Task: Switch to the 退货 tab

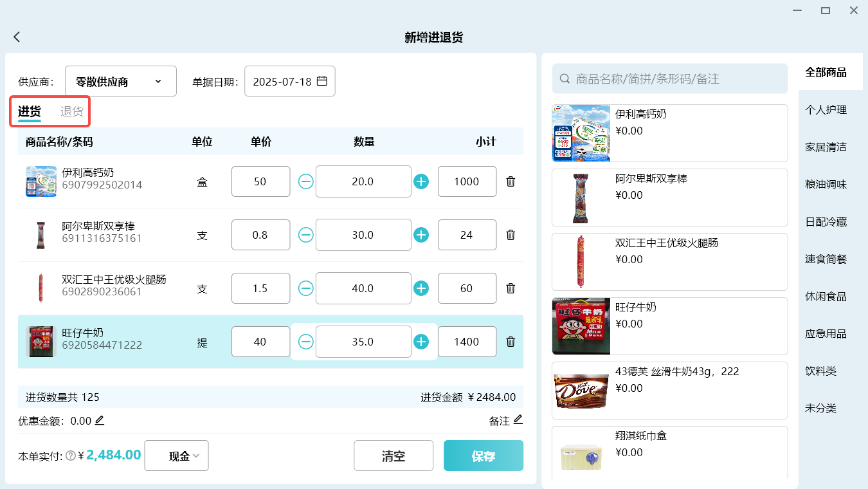Action: [72, 111]
